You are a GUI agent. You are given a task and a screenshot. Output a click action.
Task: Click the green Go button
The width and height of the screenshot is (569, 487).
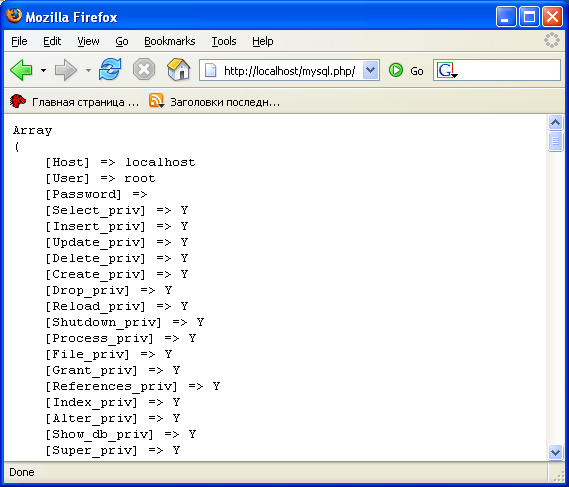406,70
